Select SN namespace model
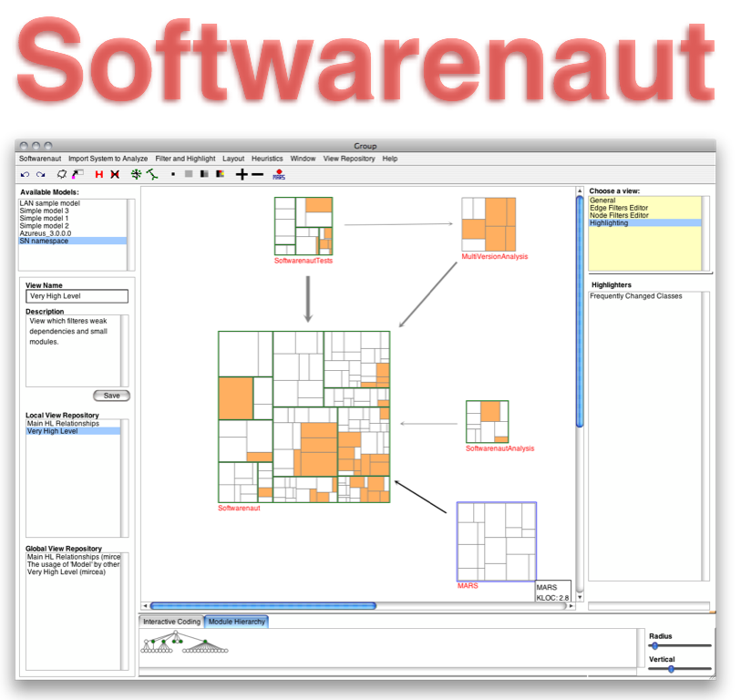The width and height of the screenshot is (741, 700). (73, 241)
